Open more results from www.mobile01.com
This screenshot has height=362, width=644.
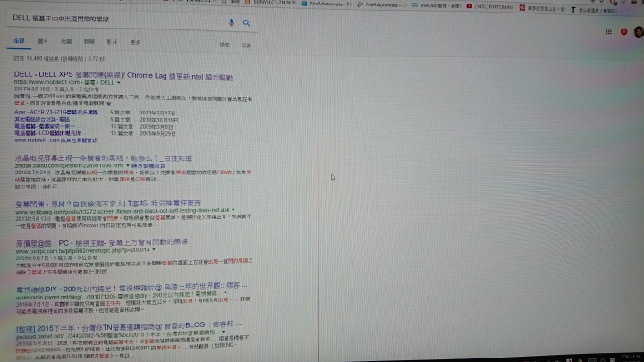coord(55,140)
